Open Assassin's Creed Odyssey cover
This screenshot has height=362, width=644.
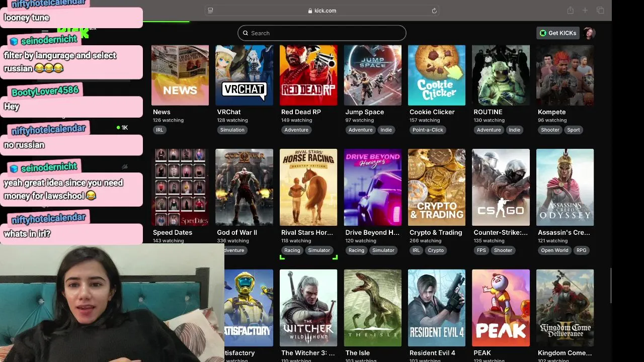(565, 187)
